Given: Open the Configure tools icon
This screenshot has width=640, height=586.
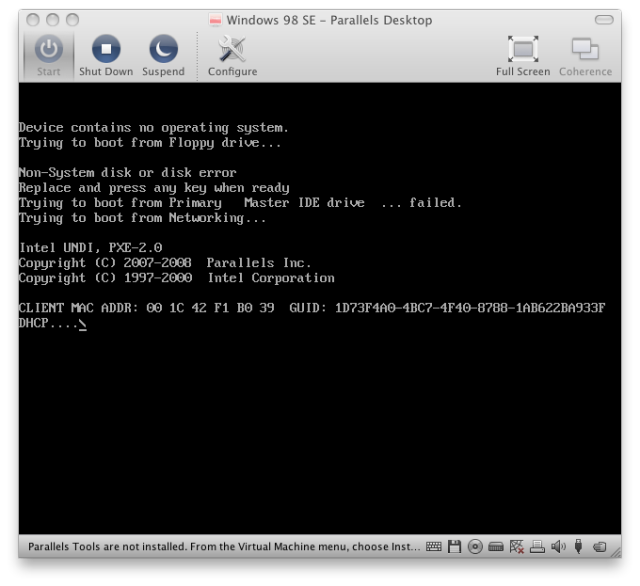Looking at the screenshot, I should click(232, 56).
